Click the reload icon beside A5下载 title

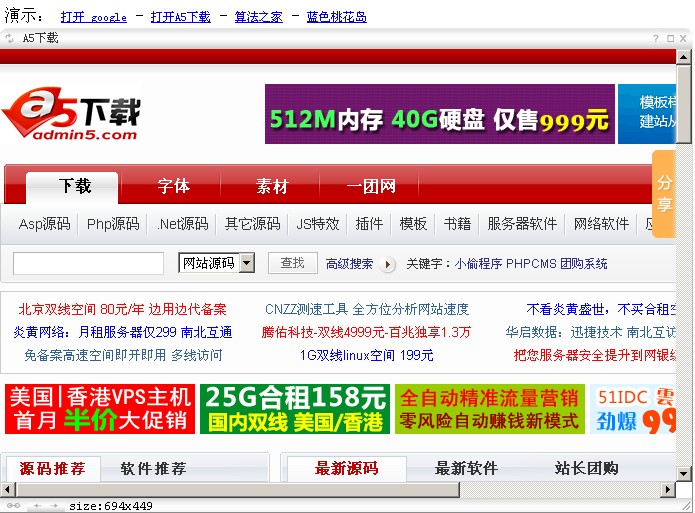(x=9, y=39)
